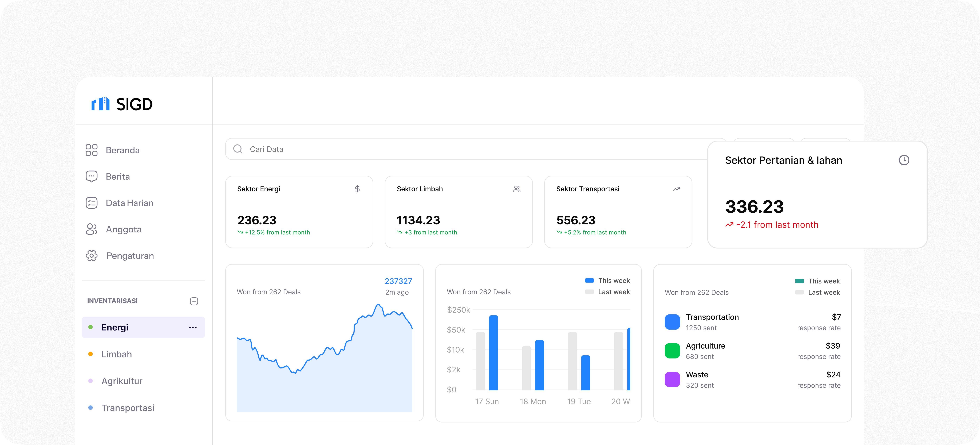Image resolution: width=980 pixels, height=445 pixels.
Task: Click the Data Harian checklist icon
Action: (x=92, y=203)
